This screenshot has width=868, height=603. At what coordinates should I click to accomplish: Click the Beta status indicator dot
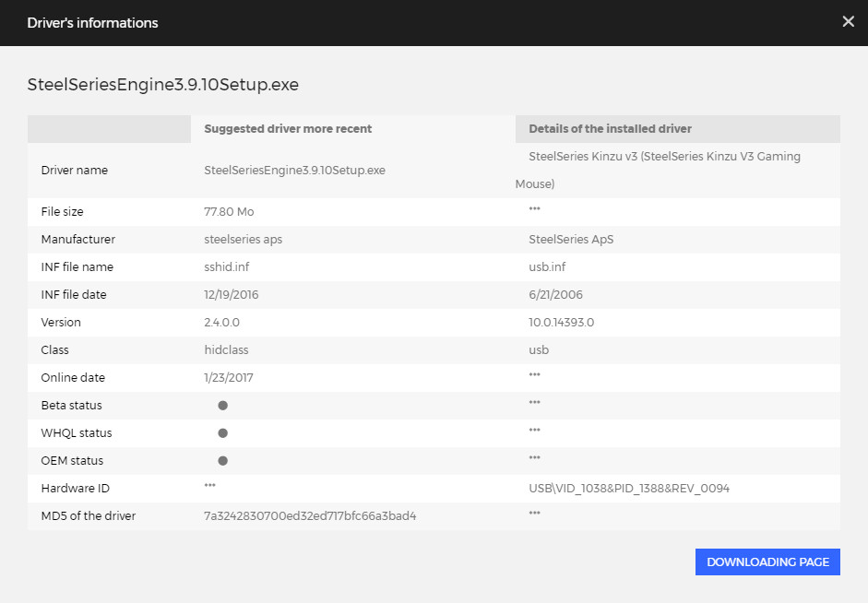point(222,406)
